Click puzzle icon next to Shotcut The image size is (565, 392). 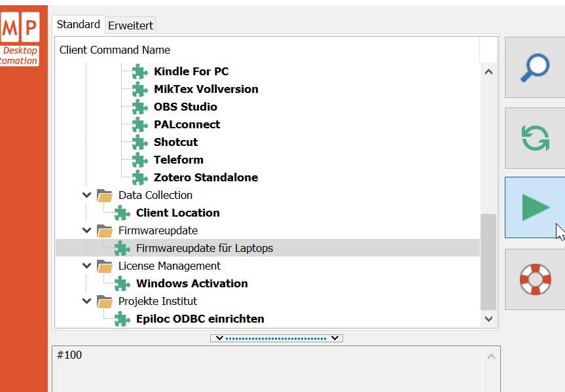pos(139,142)
